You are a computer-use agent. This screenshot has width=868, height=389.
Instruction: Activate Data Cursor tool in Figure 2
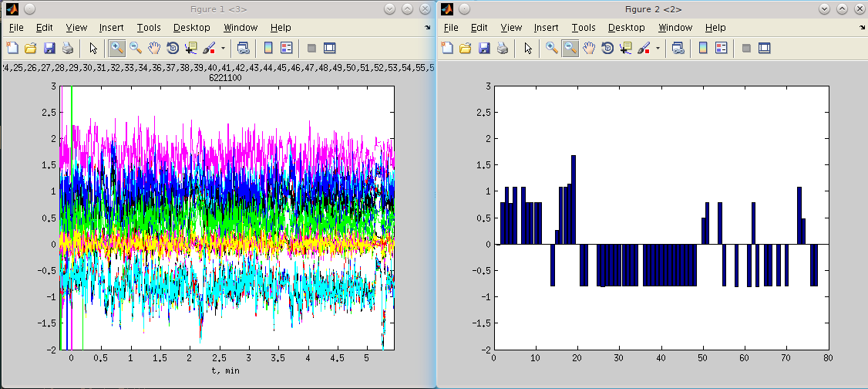[626, 48]
